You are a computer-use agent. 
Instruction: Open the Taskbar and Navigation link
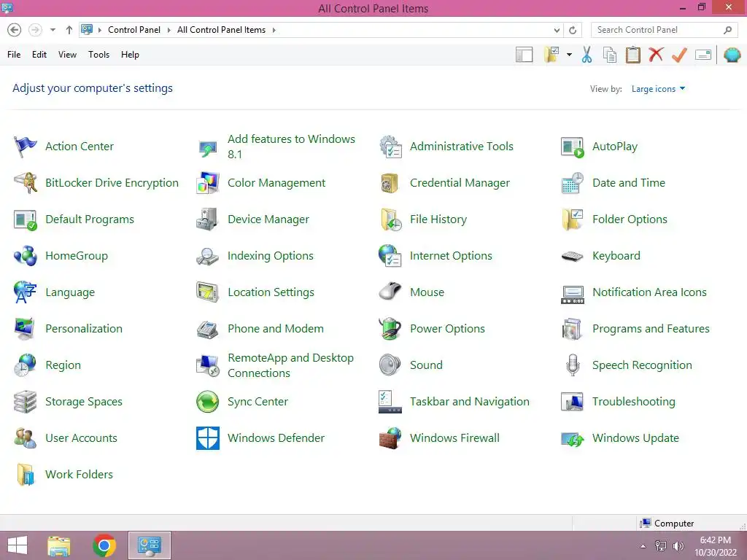coord(470,402)
